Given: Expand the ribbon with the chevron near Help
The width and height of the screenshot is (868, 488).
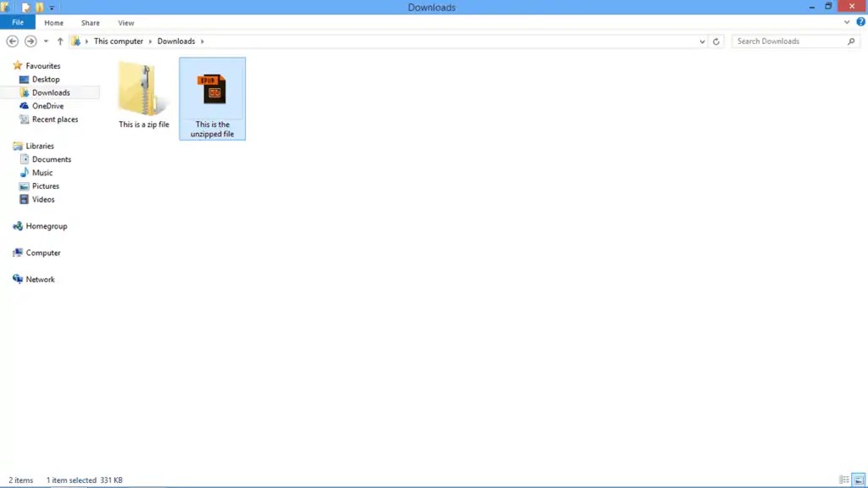Looking at the screenshot, I should tap(846, 22).
